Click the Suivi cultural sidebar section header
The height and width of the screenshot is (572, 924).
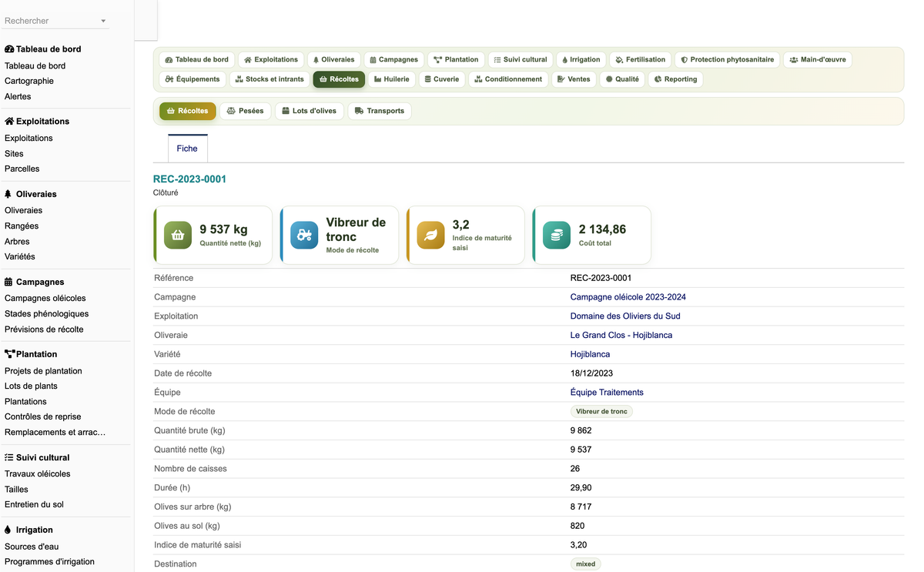pyautogui.click(x=37, y=457)
